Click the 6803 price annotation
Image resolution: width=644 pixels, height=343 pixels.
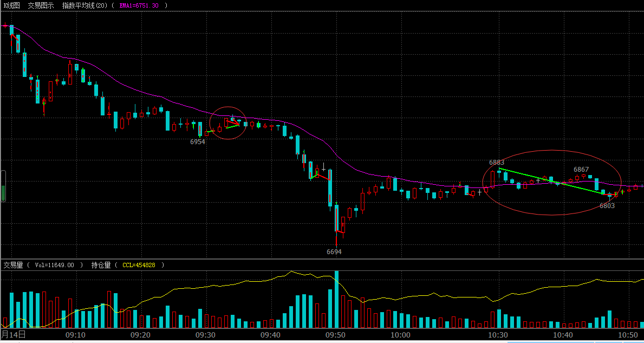(607, 206)
